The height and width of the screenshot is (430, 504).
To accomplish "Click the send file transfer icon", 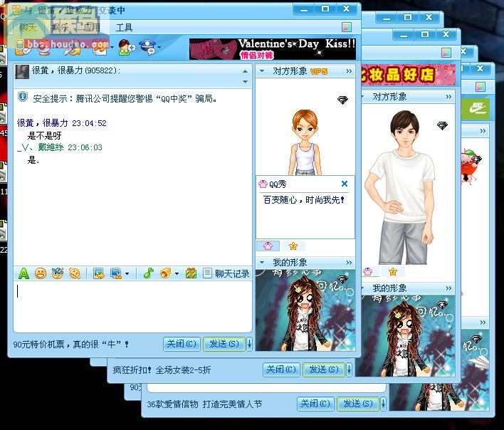I will (x=72, y=48).
